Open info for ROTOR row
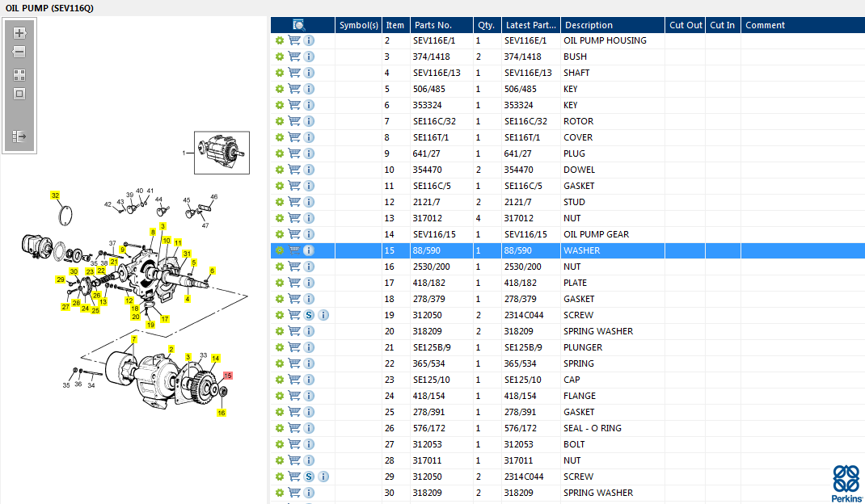865x504 pixels. click(x=309, y=121)
